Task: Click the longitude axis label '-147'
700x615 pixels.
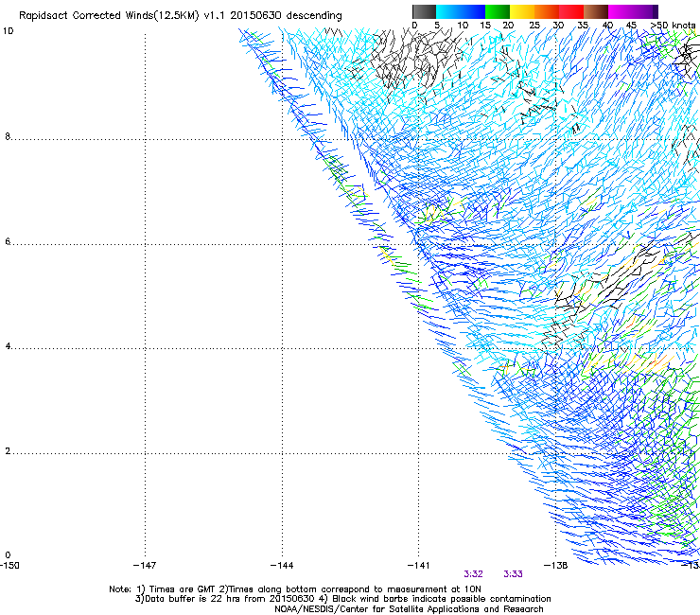Action: tap(145, 566)
